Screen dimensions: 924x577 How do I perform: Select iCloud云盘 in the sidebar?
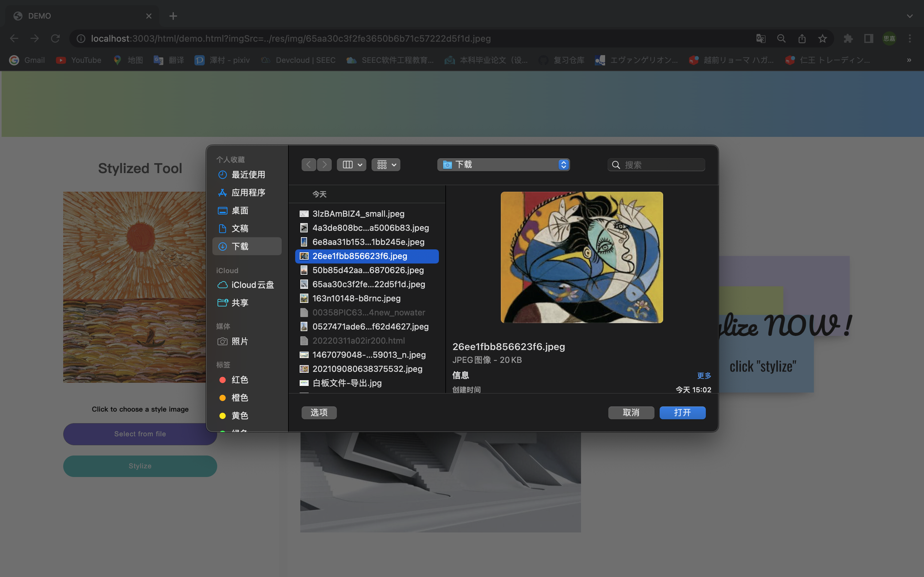(252, 285)
